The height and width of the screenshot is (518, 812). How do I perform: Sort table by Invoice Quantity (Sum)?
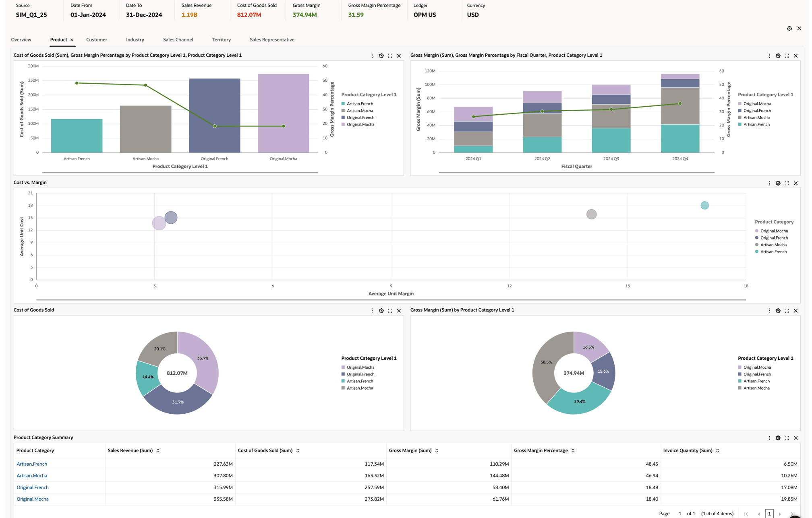click(x=717, y=451)
